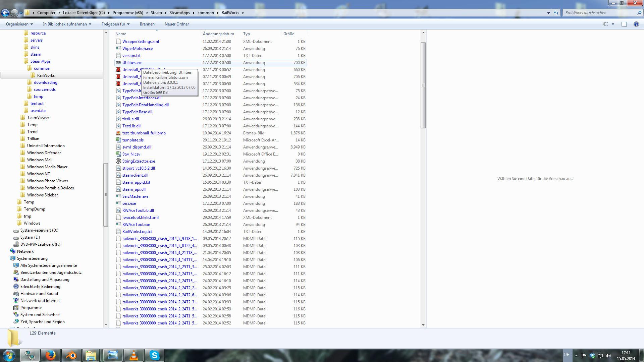The width and height of the screenshot is (644, 362).
Task: Open the Freigeben für menu
Action: click(x=115, y=24)
